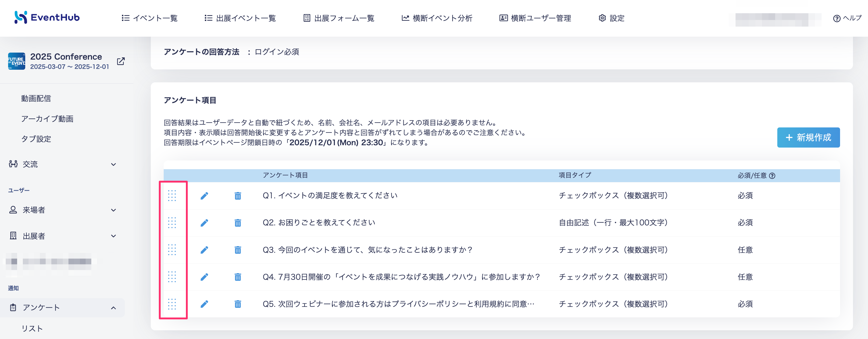Expand the 交流 sidebar section
The width and height of the screenshot is (868, 339).
click(62, 164)
